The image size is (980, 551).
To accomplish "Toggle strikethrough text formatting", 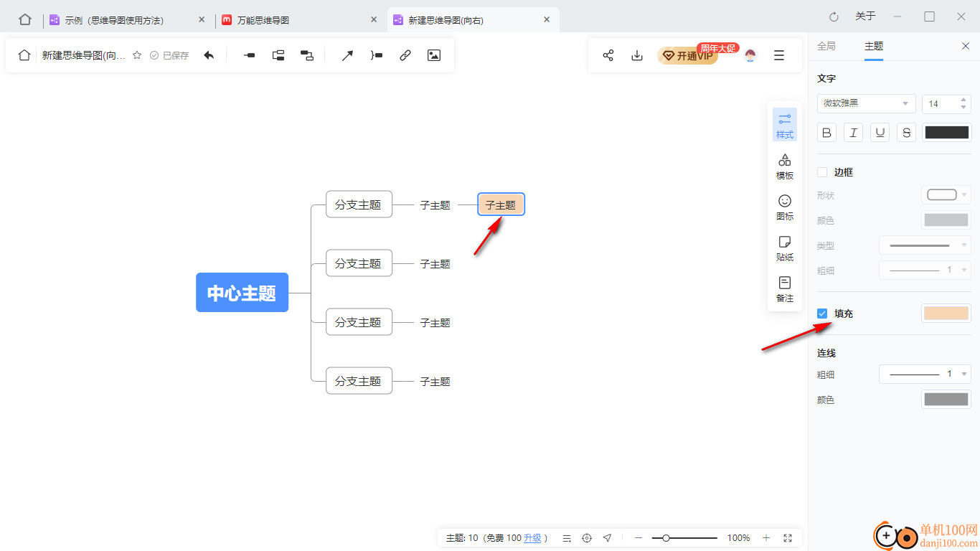I will tap(906, 132).
